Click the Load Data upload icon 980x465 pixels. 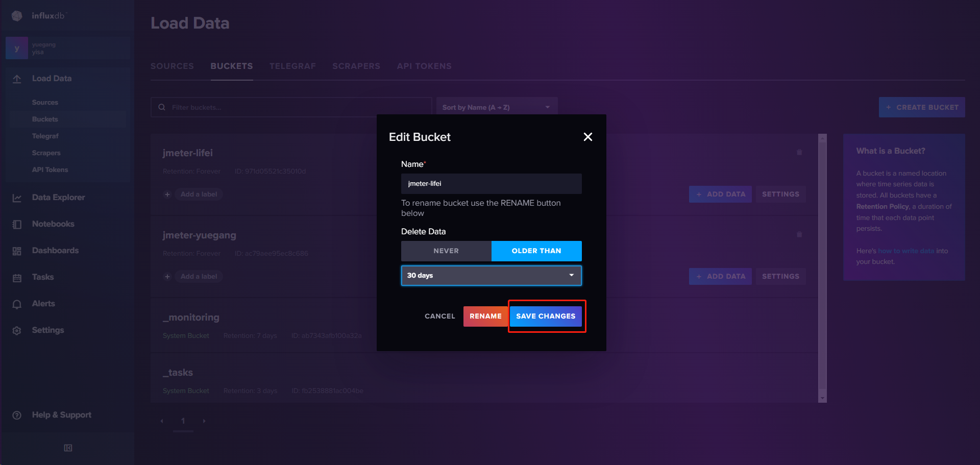point(17,79)
